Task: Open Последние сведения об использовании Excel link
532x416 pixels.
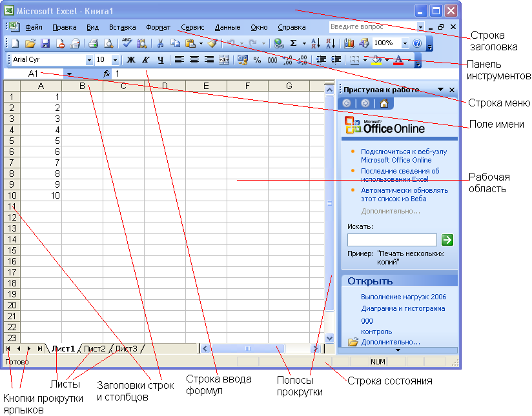Action: (400, 175)
